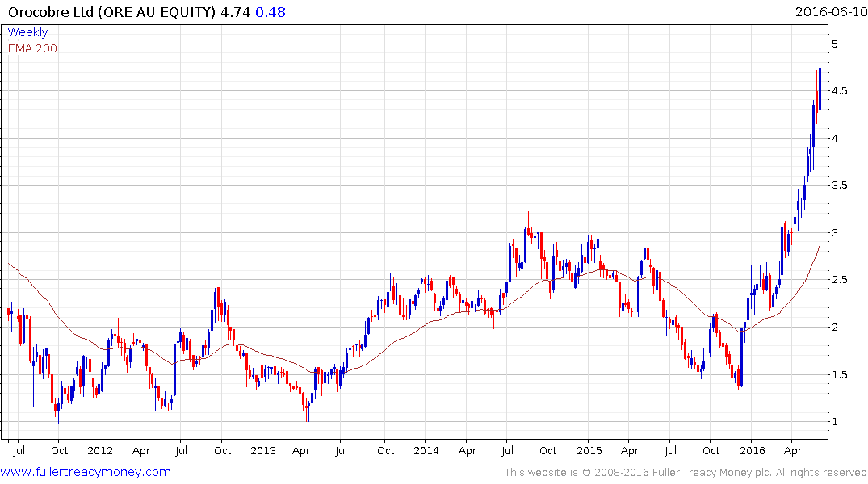The height and width of the screenshot is (484, 868).
Task: Click the '3' price axis label
Action: pos(835,232)
